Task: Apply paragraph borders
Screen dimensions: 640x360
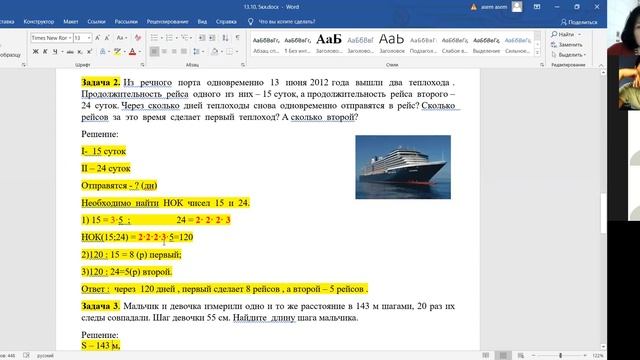Action: pos(229,52)
